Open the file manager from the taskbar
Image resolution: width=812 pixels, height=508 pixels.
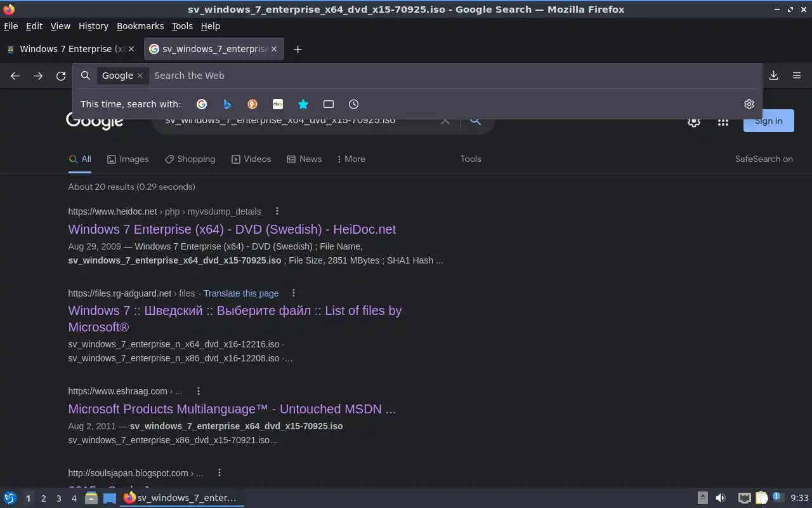(91, 498)
